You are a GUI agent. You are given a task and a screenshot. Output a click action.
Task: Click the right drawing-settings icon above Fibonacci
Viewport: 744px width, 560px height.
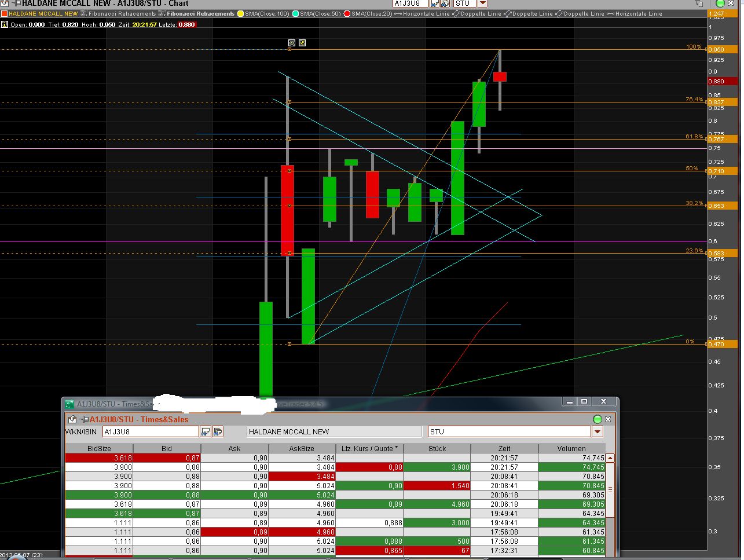click(x=302, y=43)
